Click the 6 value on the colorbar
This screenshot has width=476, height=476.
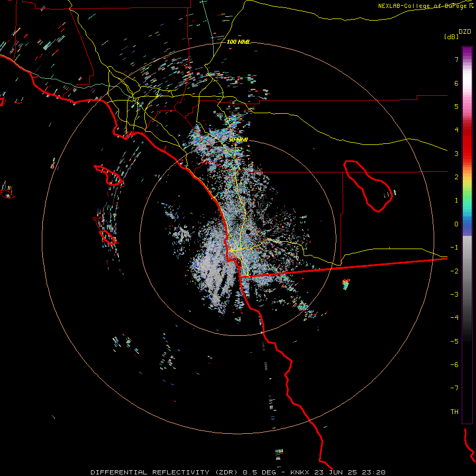456,83
